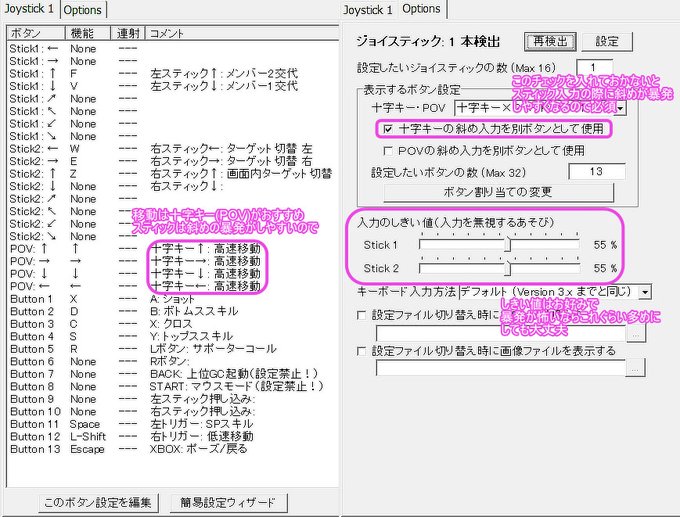Select the Button 2 row
This screenshot has height=517, width=680.
click(173, 312)
